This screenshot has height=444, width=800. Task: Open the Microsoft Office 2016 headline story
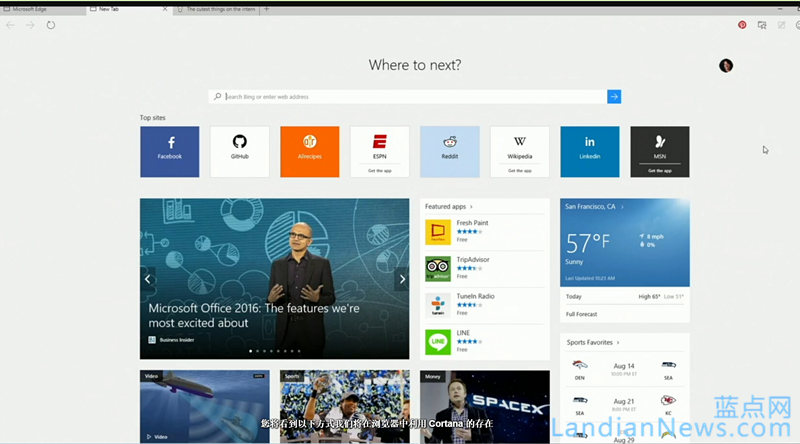point(254,315)
